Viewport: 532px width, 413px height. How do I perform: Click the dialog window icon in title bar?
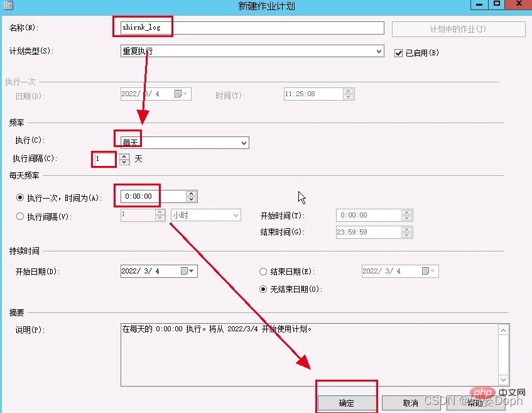[x=8, y=5]
